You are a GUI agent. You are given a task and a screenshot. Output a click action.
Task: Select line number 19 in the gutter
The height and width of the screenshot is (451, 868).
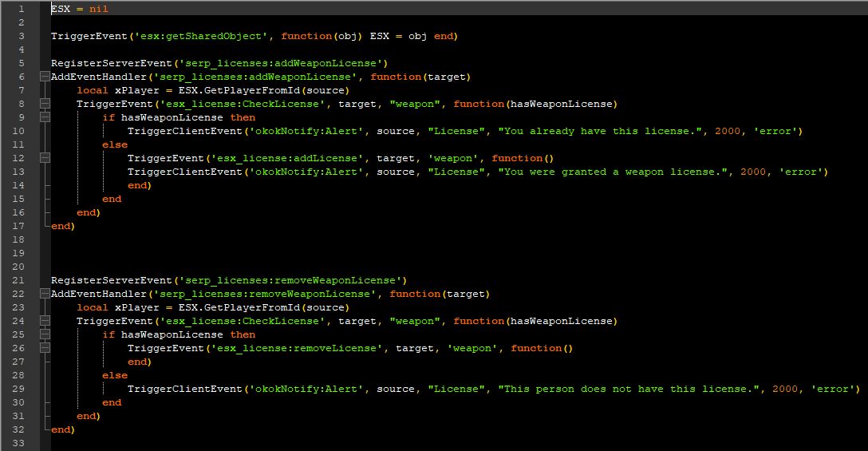pos(18,253)
